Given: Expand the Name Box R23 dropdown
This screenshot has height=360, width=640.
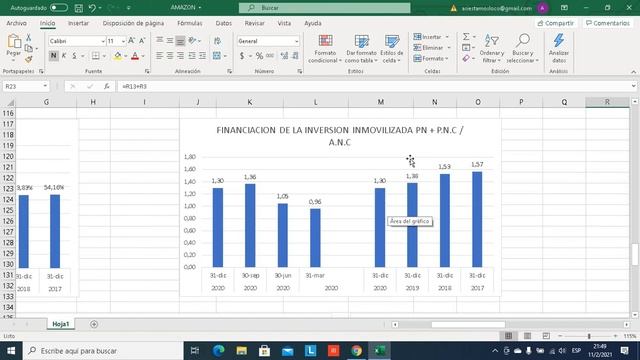Looking at the screenshot, I should point(45,87).
